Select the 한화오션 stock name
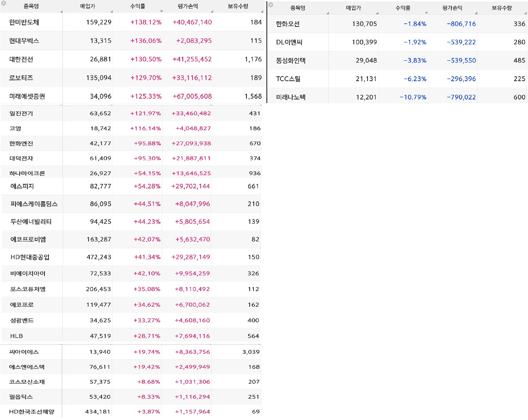 pos(288,24)
